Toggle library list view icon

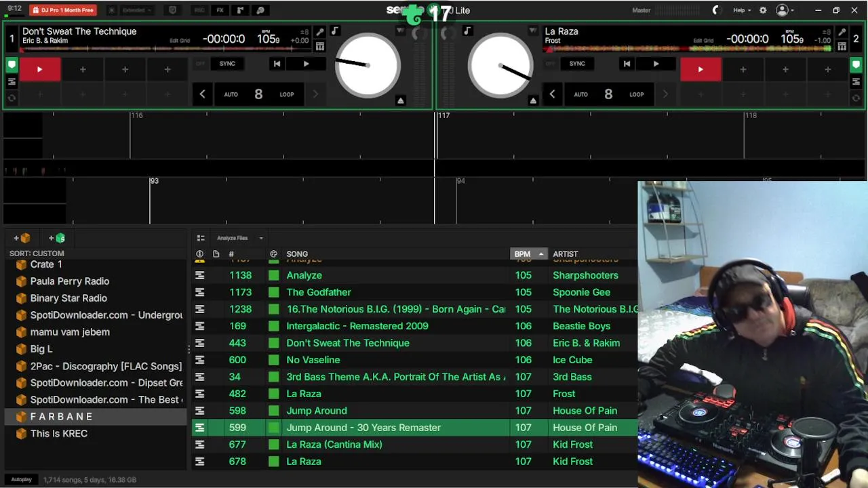201,238
